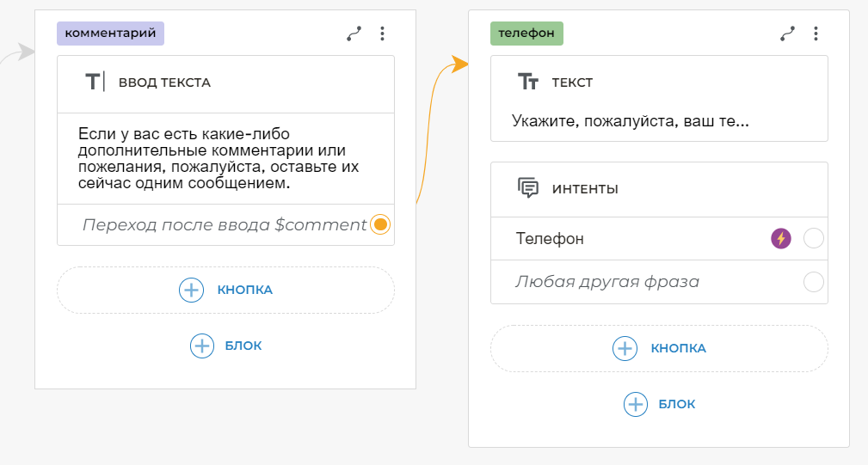The image size is (868, 465).
Task: Expand the truncated text Укажите, пожалуйста, ваш те...
Action: point(630,121)
